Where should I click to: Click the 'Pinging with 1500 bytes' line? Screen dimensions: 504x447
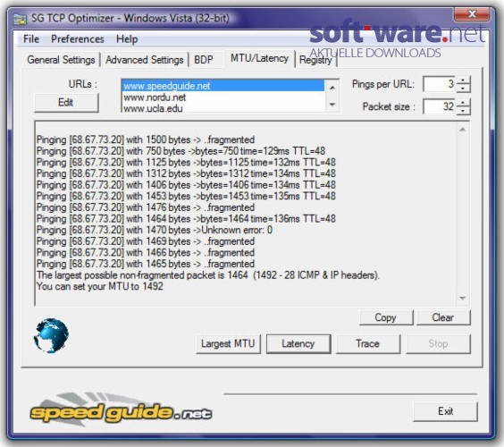coord(146,139)
